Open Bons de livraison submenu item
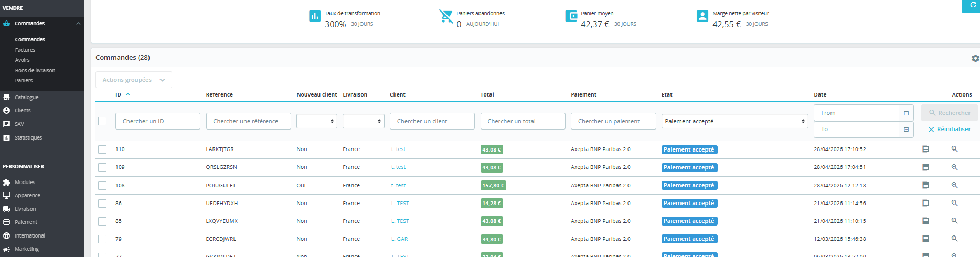This screenshot has height=257, width=980. [x=35, y=70]
